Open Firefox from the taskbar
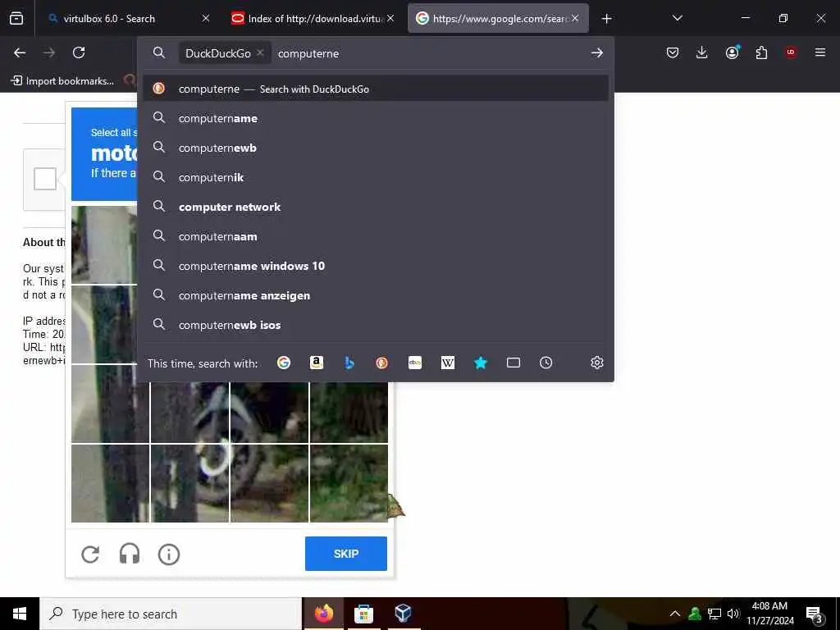 (x=323, y=614)
